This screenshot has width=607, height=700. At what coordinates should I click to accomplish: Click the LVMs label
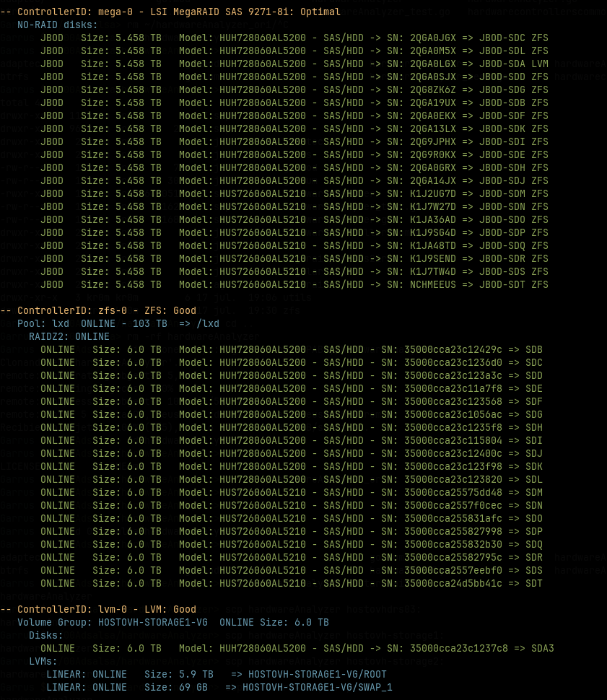(x=43, y=661)
